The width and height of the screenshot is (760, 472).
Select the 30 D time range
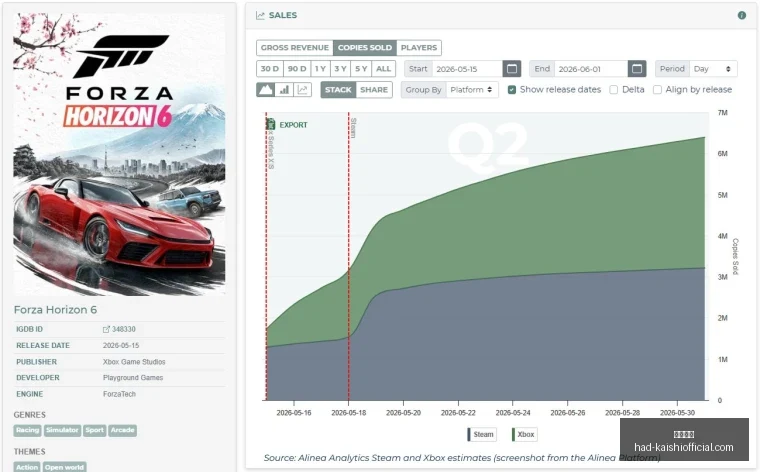click(x=270, y=69)
